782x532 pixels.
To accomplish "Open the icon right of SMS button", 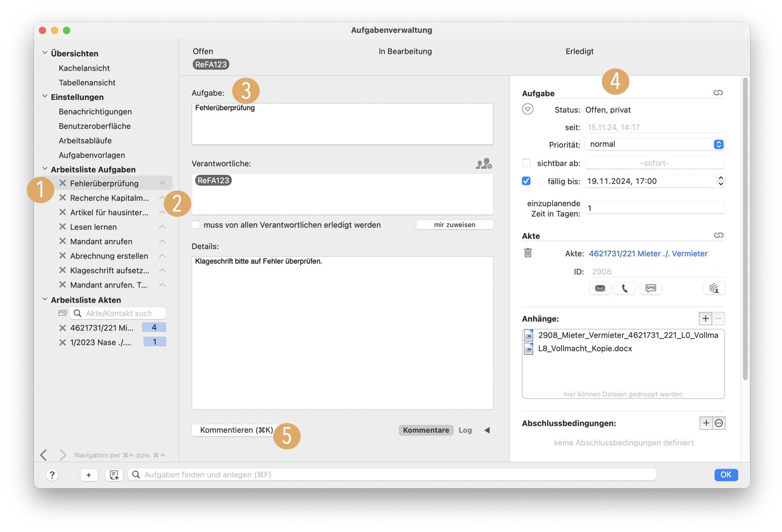I will [x=714, y=288].
